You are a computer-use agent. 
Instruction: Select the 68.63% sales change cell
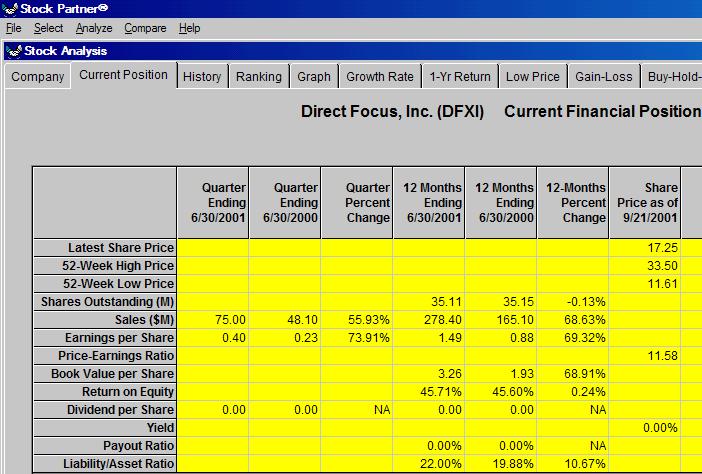[x=573, y=320]
